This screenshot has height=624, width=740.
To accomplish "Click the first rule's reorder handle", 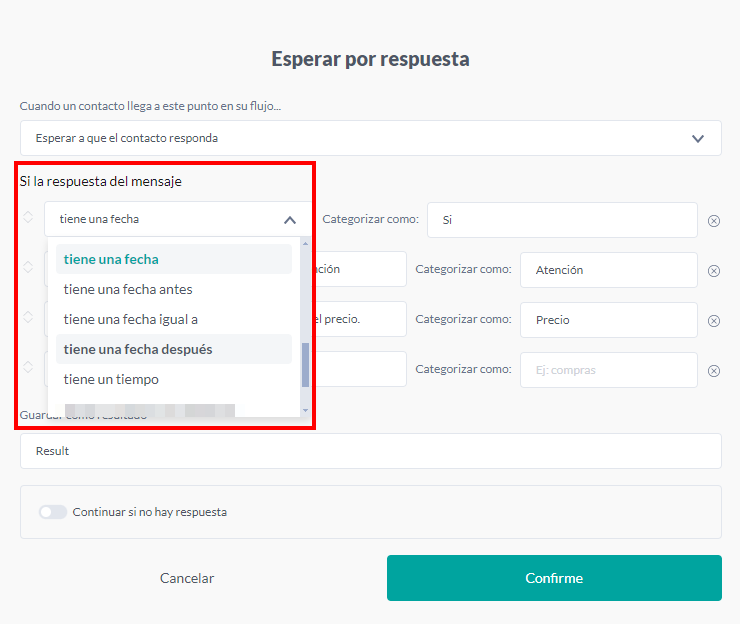I will click(x=28, y=217).
